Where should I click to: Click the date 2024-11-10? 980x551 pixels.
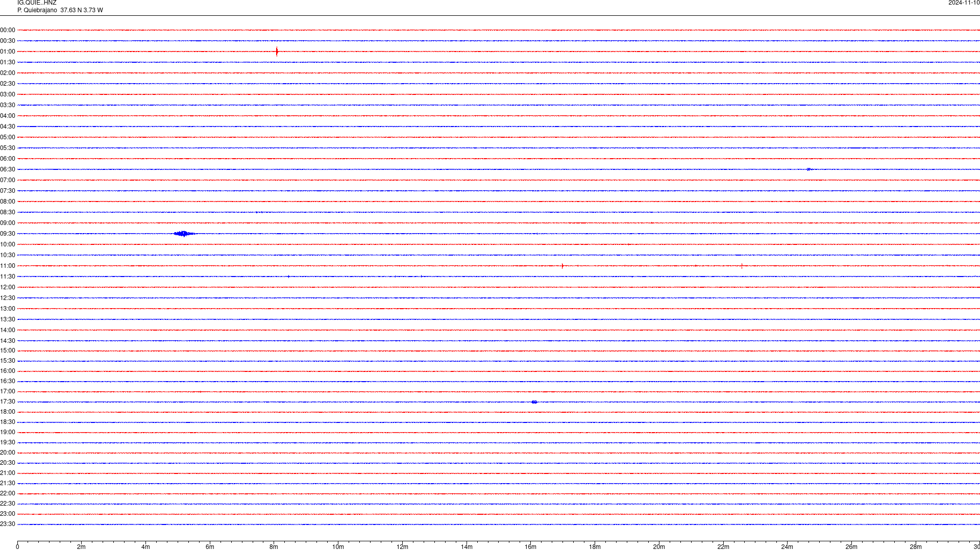[x=964, y=3]
